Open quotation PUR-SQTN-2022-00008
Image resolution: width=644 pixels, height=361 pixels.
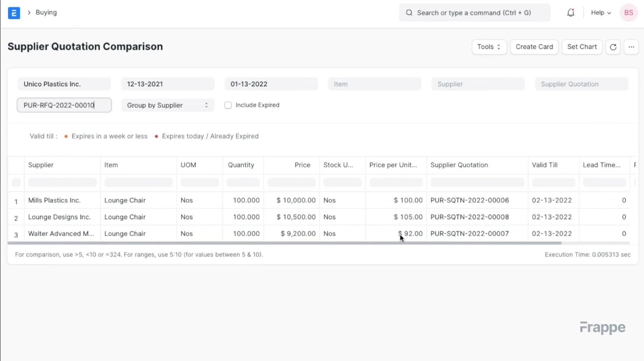[x=469, y=217]
